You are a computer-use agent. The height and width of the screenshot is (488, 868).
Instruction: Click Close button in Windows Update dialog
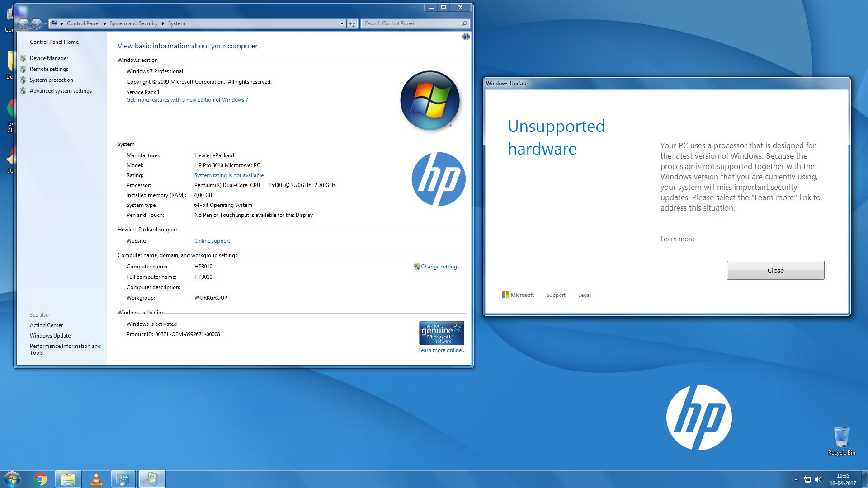[x=775, y=270]
